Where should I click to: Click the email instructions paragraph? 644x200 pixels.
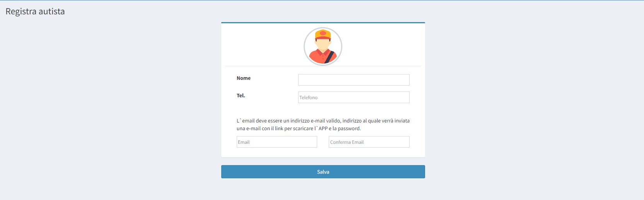click(323, 124)
